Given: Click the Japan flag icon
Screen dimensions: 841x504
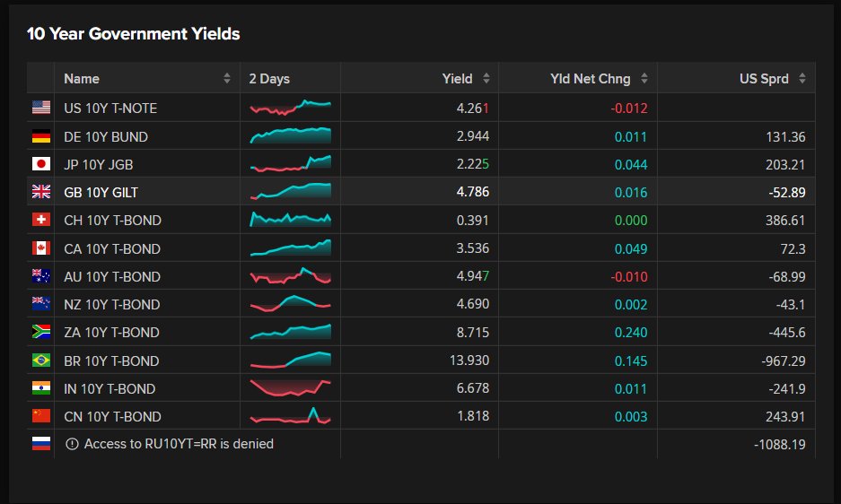Looking at the screenshot, I should tap(41, 164).
